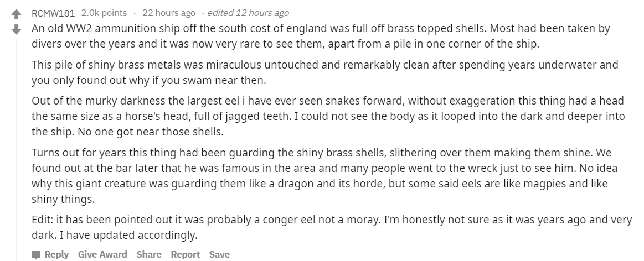This screenshot has height=261, width=644.
Task: Click the Edit note about conger eel
Action: (x=332, y=227)
